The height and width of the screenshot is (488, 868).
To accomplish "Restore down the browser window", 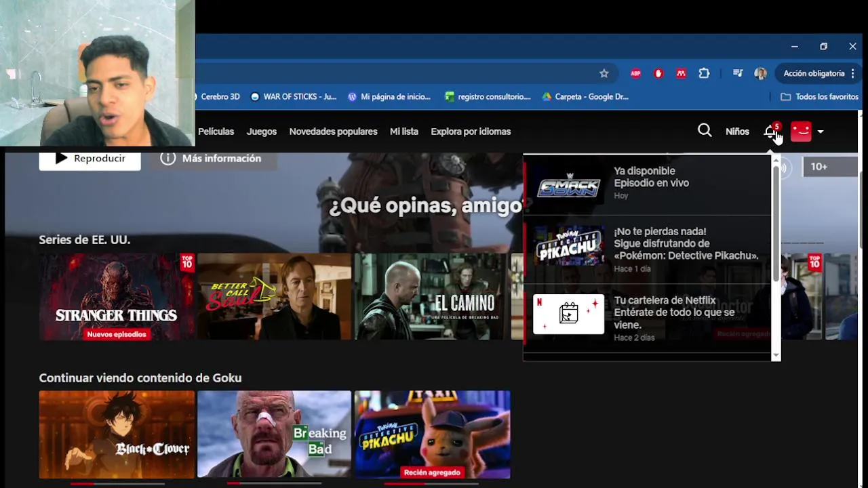I will point(823,46).
